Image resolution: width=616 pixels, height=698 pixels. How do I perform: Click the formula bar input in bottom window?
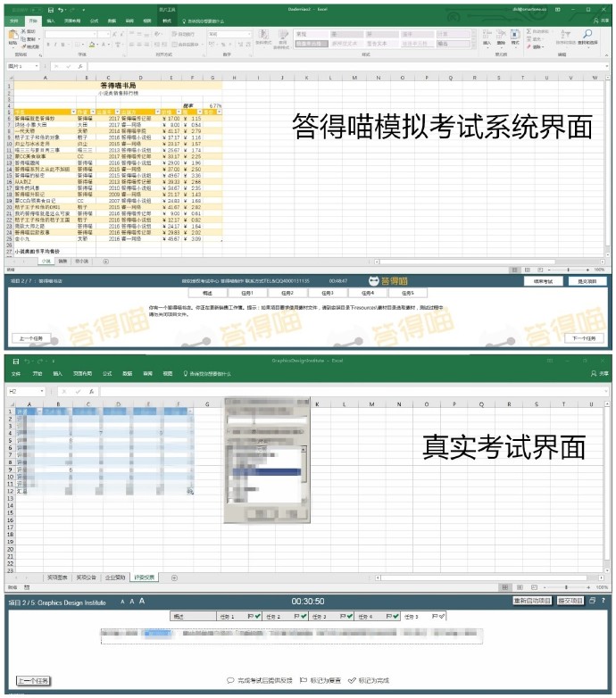tap(354, 391)
